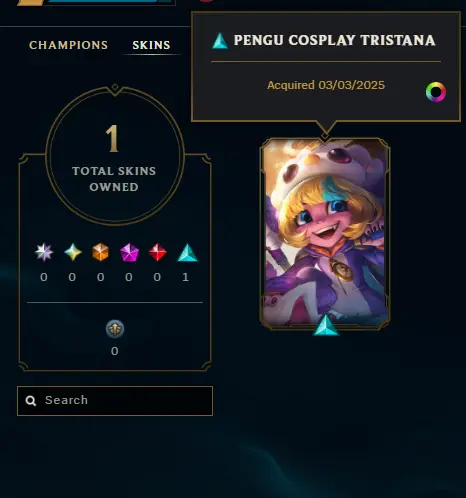The width and height of the screenshot is (466, 498).
Task: Click the count 1 under the teal triangle
Action: [x=186, y=277]
